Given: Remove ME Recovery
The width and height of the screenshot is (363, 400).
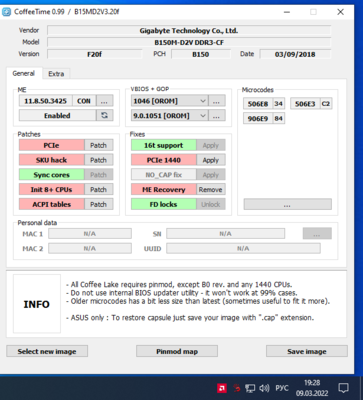Looking at the screenshot, I should click(211, 189).
